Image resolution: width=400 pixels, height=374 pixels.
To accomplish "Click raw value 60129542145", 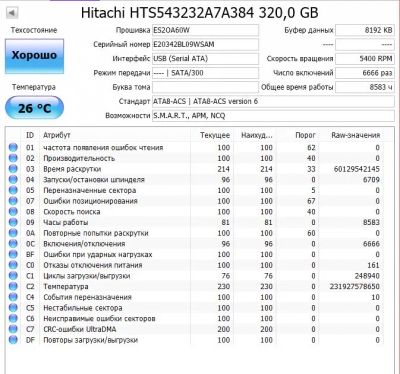I will [357, 169].
